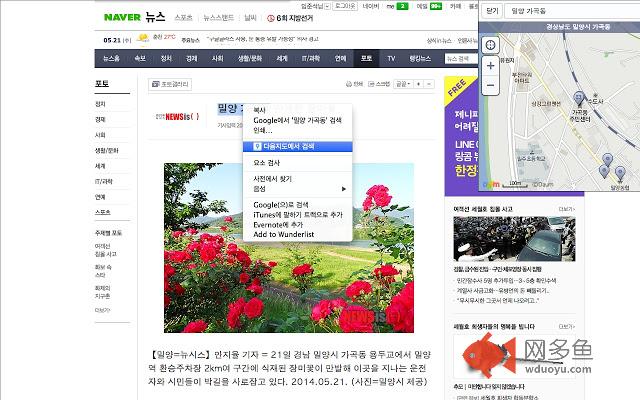Open sidebar 생활/문화 photo category
Image resolution: width=640 pixels, height=400 pixels.
107,151
